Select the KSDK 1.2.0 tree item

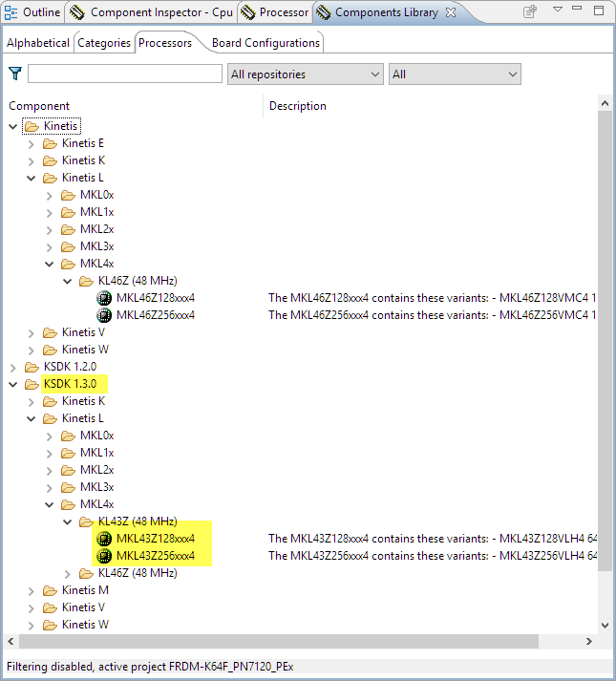pos(70,367)
